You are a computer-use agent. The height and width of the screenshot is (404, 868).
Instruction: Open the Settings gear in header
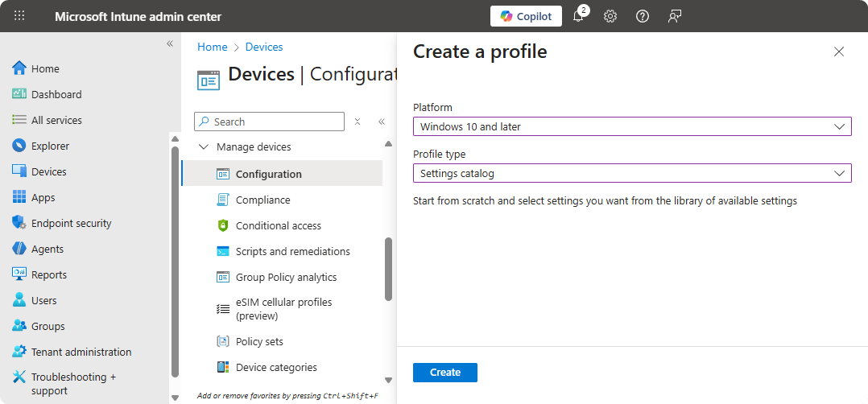[610, 17]
